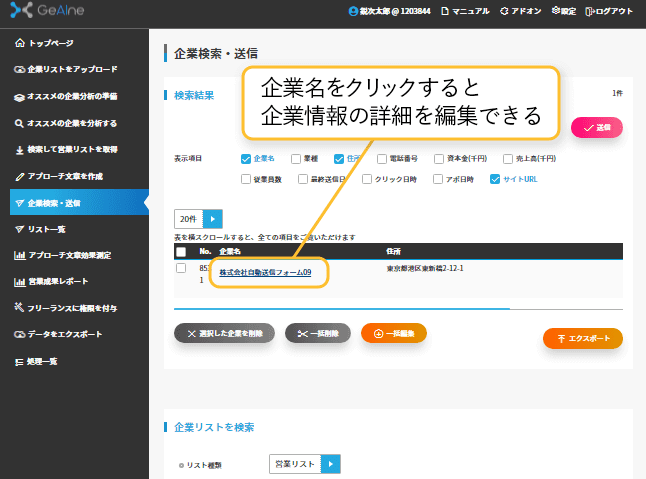Click address cell 東京都港区東新橋2-12-1
This screenshot has height=479, width=646.
[x=425, y=269]
